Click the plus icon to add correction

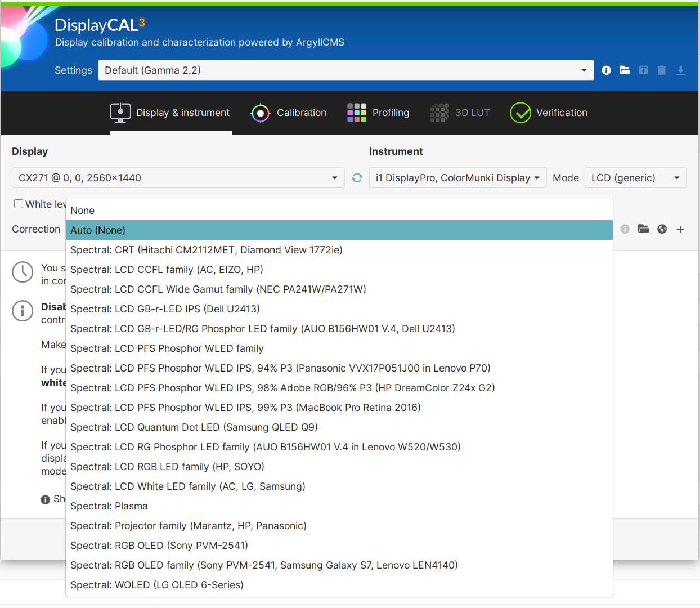click(x=681, y=229)
